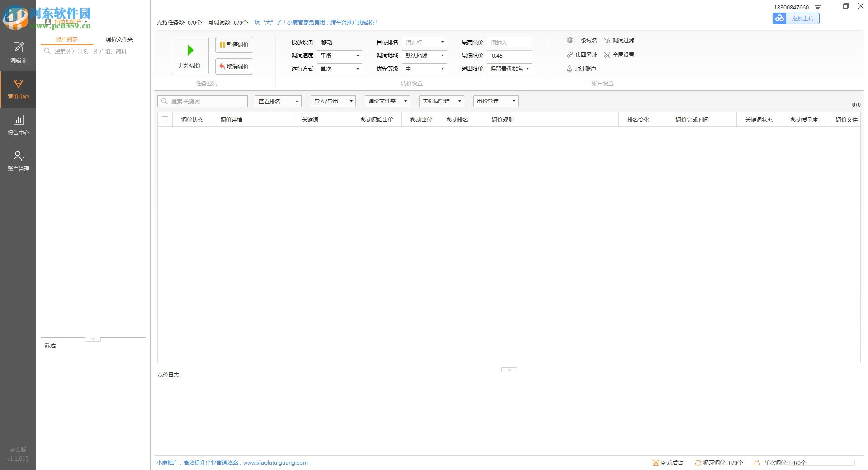Open the xiaolutuiguang.com promotion link
The image size is (868, 470).
tap(275, 463)
